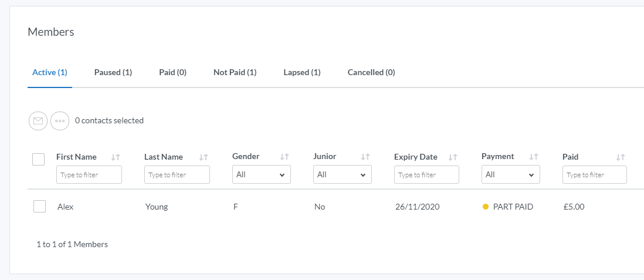644x280 pixels.
Task: Go to the Lapsed (1) tab
Action: [302, 73]
